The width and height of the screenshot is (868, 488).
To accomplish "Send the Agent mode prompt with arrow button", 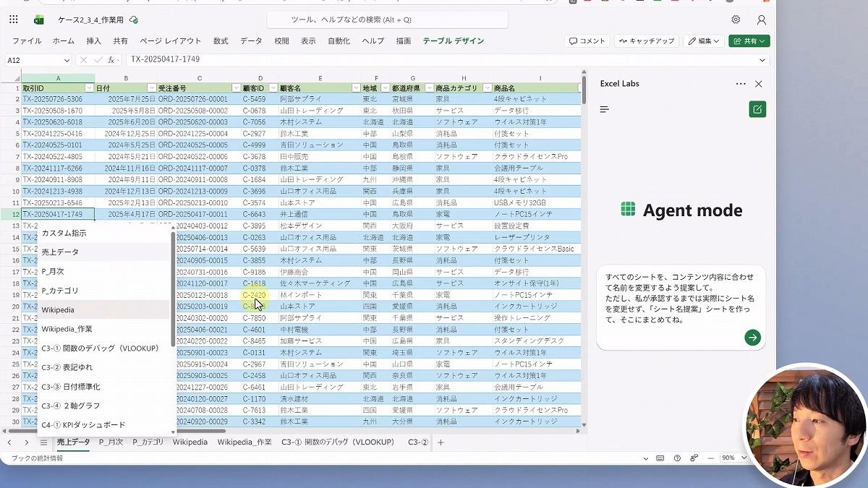I will point(752,337).
